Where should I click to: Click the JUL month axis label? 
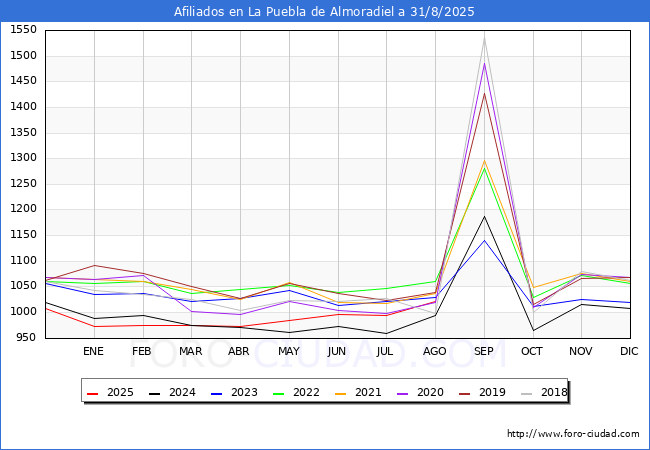coord(385,351)
